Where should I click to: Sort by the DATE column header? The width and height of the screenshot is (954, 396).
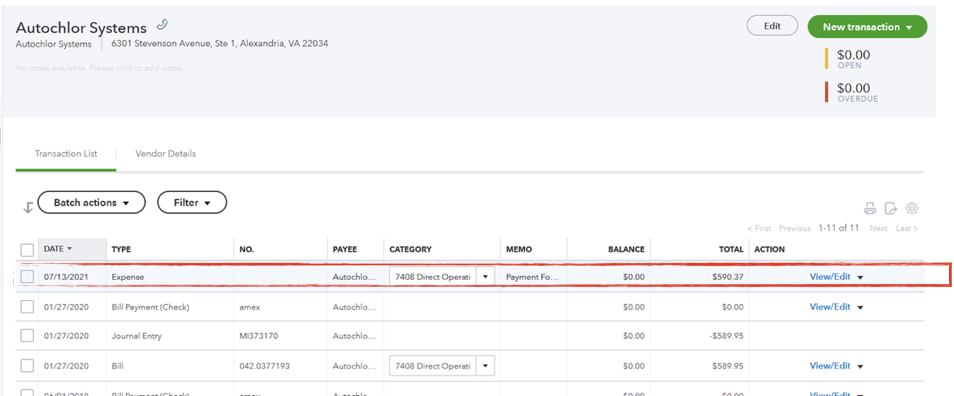[x=58, y=249]
